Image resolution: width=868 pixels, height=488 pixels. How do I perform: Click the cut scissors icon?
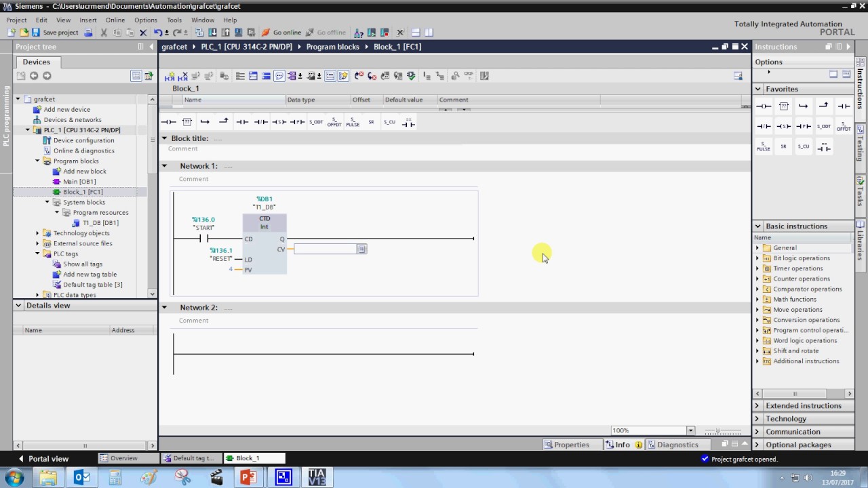pyautogui.click(x=104, y=33)
